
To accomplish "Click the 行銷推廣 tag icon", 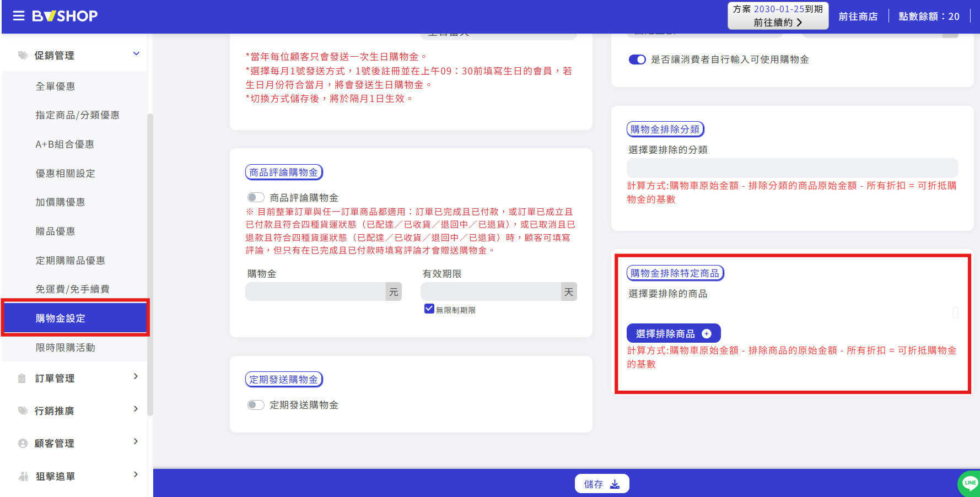I will tap(23, 410).
